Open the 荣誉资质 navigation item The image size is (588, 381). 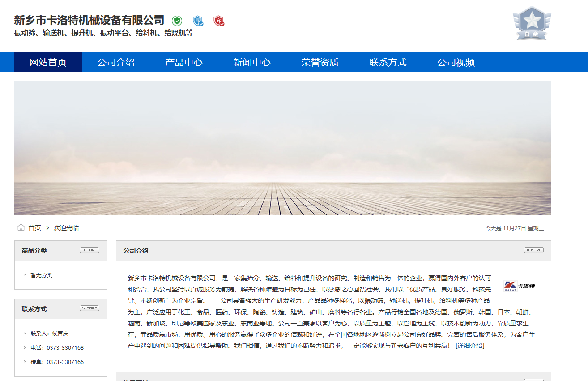click(320, 62)
